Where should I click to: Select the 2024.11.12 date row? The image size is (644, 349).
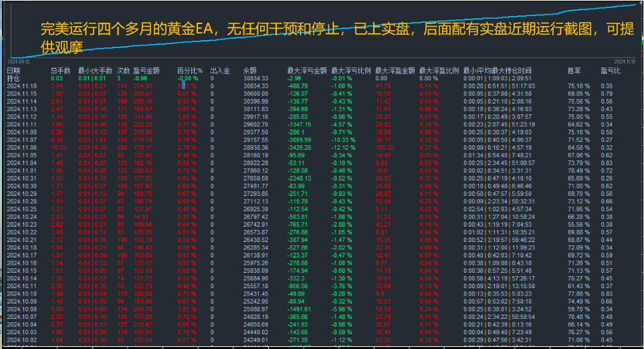coord(22,117)
